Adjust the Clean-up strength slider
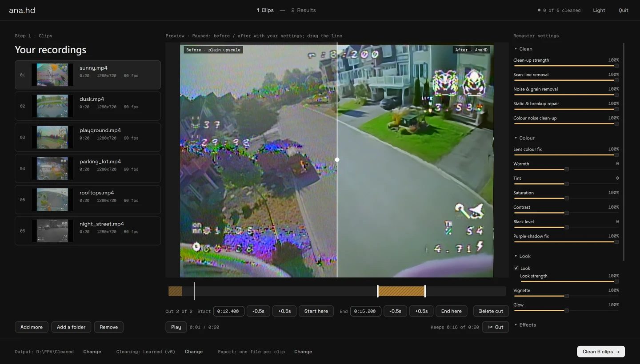 click(566, 66)
